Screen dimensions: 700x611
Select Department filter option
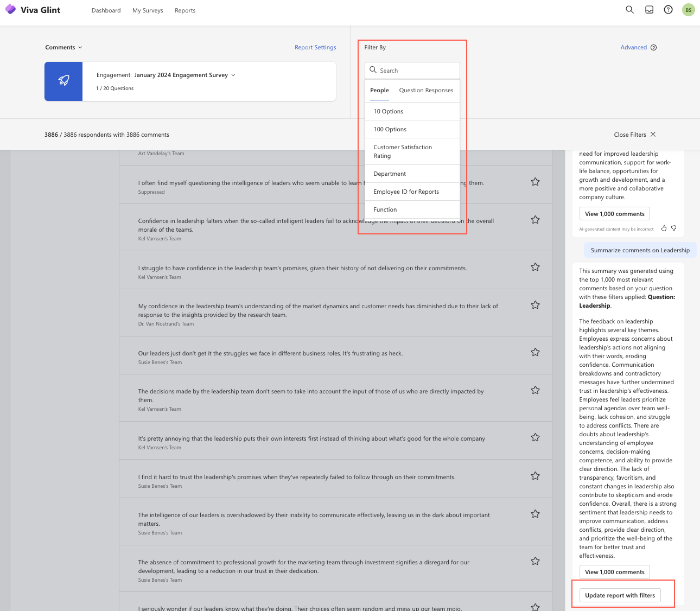[x=390, y=174]
